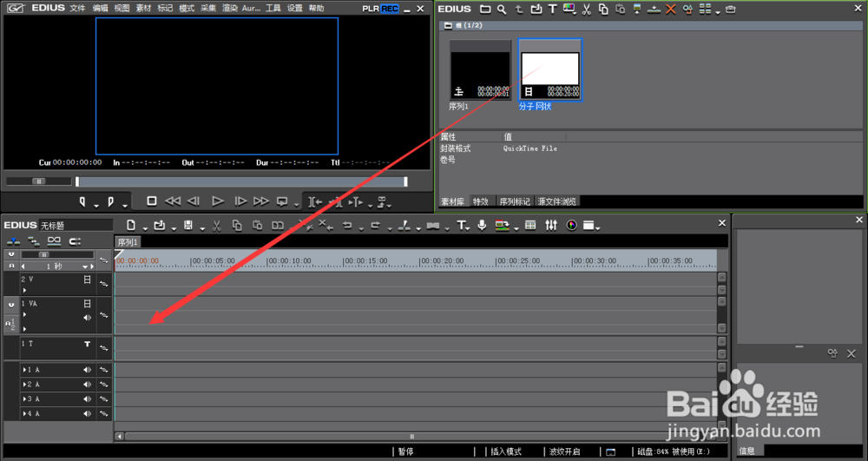Select the 分子 网状 clip thumbnail

pos(549,69)
